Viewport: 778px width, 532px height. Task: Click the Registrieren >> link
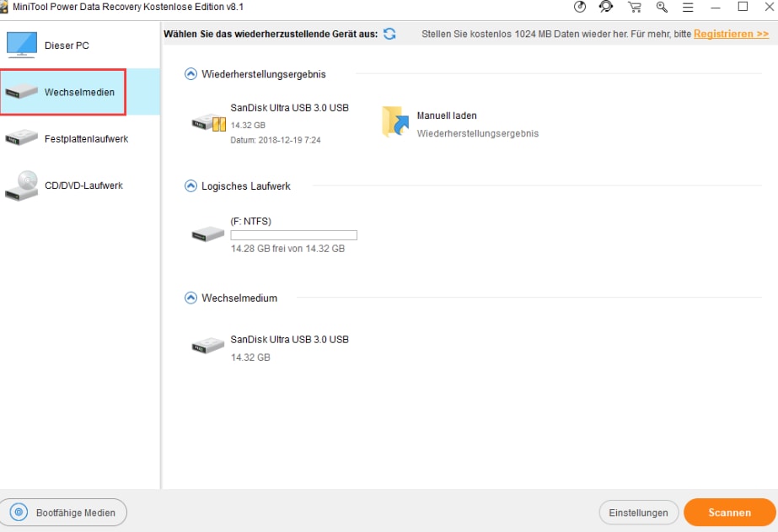click(731, 34)
